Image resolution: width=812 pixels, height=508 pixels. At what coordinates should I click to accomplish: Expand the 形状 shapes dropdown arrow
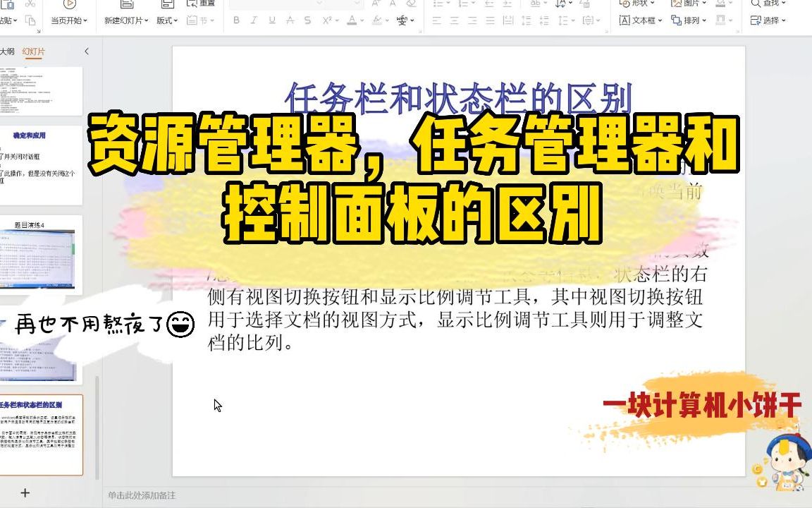pyautogui.click(x=652, y=4)
